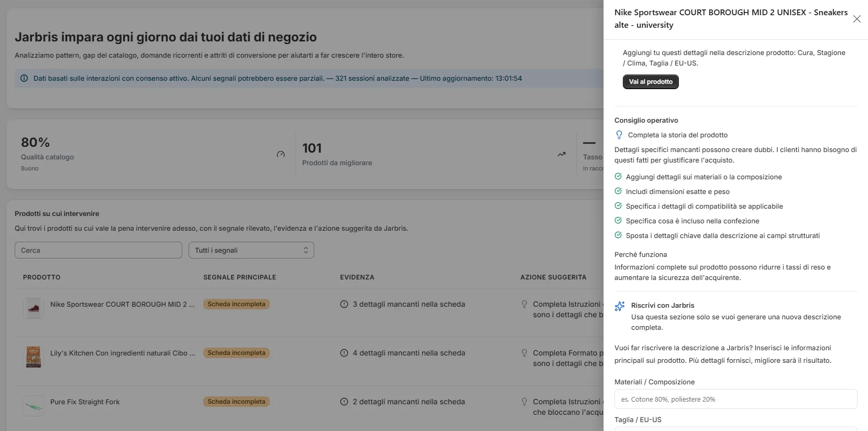
Task: Click 'Scheda incompleta' badge in Lily's Kitchen row
Action: coord(236,353)
